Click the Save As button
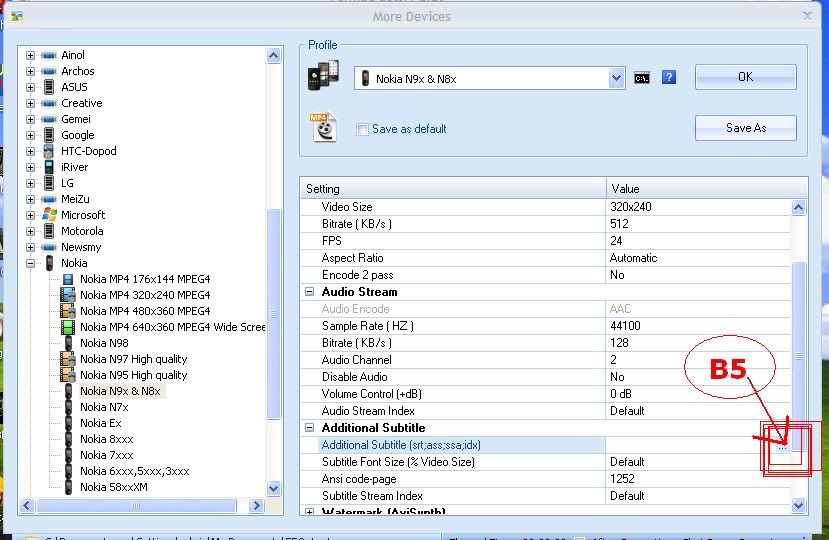Image resolution: width=829 pixels, height=540 pixels. (x=745, y=128)
